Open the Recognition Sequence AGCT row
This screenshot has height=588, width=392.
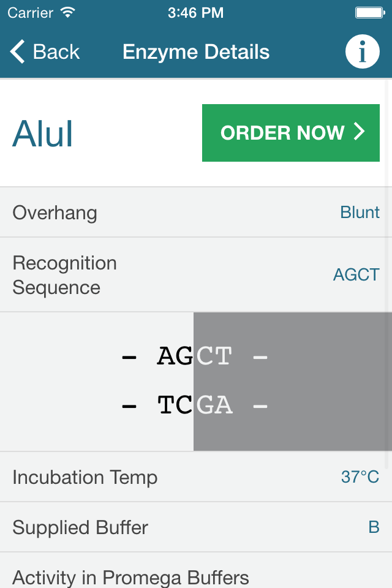196,274
